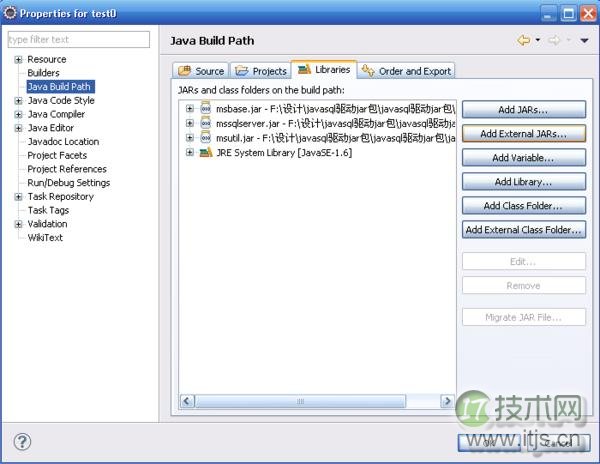
Task: Click the Add Class Folder... button
Action: 523,206
